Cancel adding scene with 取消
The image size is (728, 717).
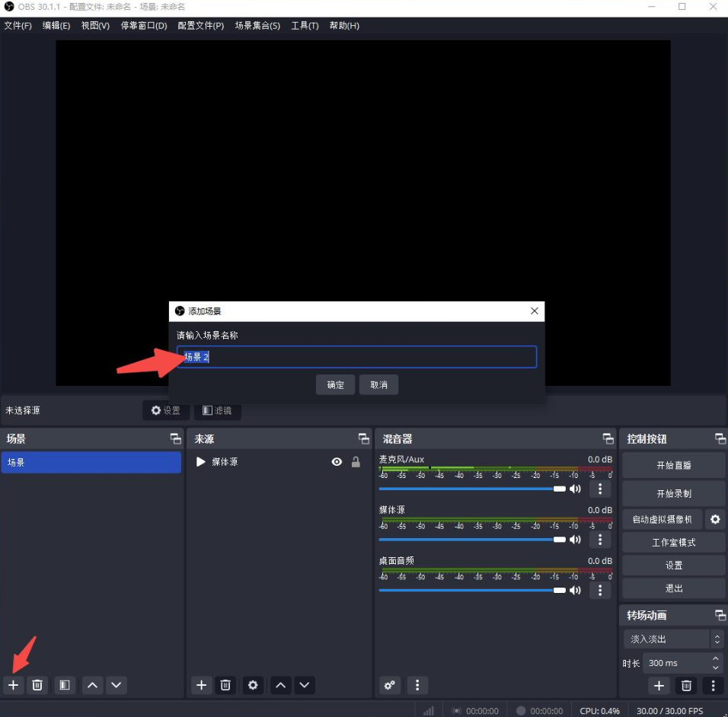click(x=378, y=384)
